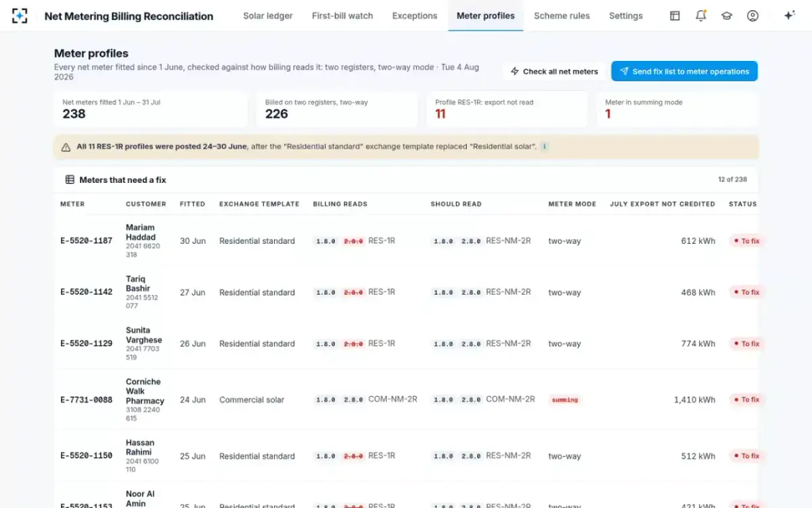This screenshot has width=812, height=508.
Task: Click the 12 of 238 count
Action: 732,179
